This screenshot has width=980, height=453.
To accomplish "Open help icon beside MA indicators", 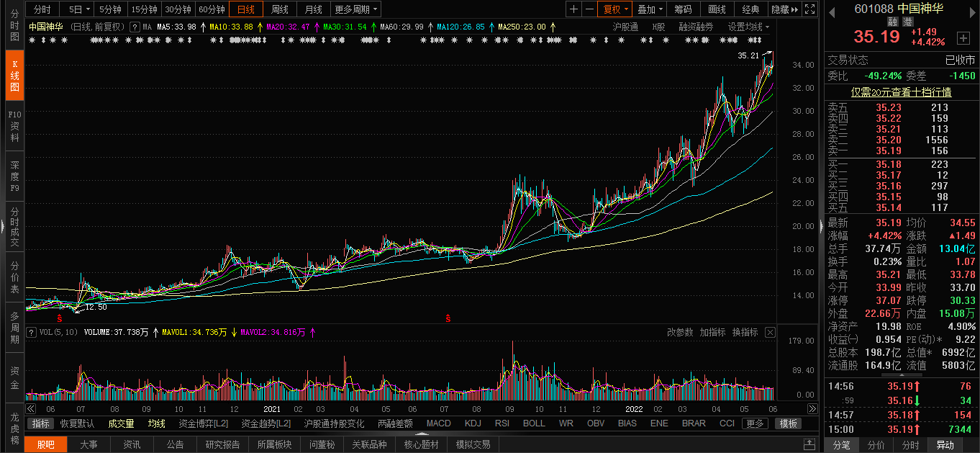I will (135, 27).
